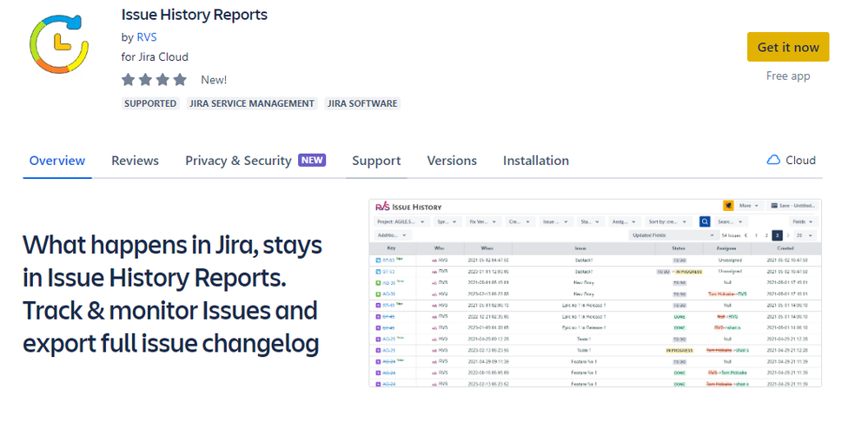868x435 pixels.
Task: Click the "What happens in Jira" headline
Action: [172, 293]
